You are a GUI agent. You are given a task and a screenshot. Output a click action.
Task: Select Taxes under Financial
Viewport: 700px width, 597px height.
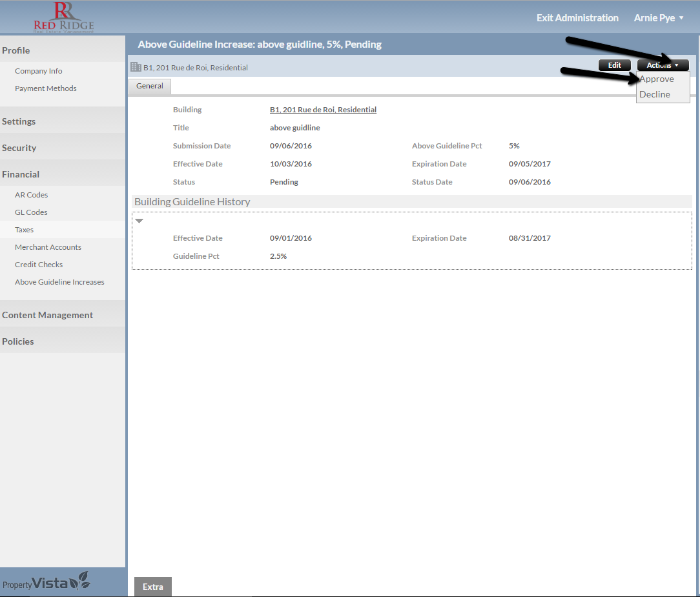[25, 230]
